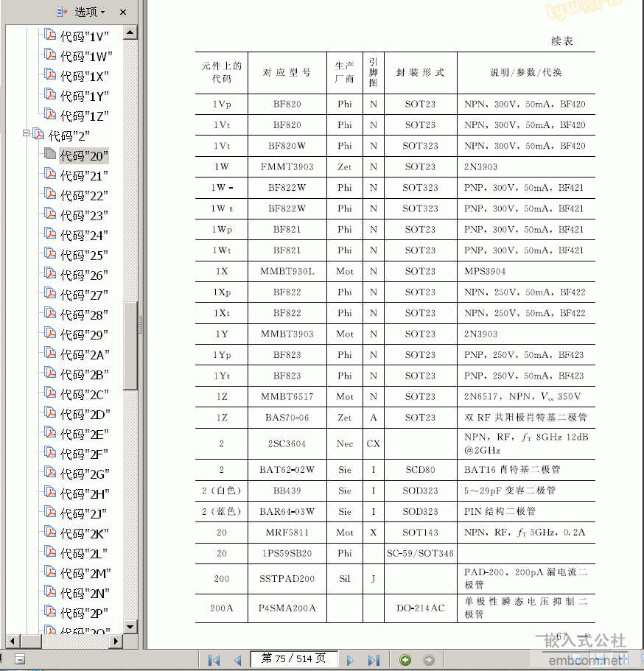Click the bookmarks horizontal scroll-right arrow
Image resolution: width=644 pixels, height=671 pixels.
pyautogui.click(x=116, y=641)
